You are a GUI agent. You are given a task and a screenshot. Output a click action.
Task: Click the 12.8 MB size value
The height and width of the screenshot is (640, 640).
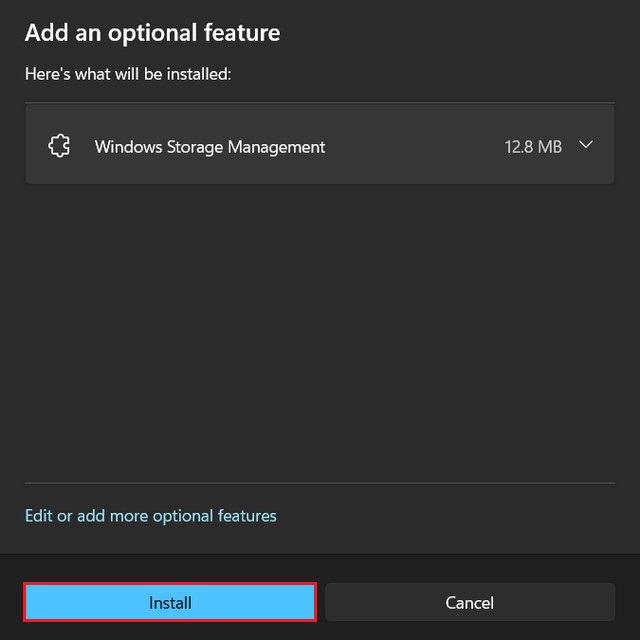tap(533, 147)
